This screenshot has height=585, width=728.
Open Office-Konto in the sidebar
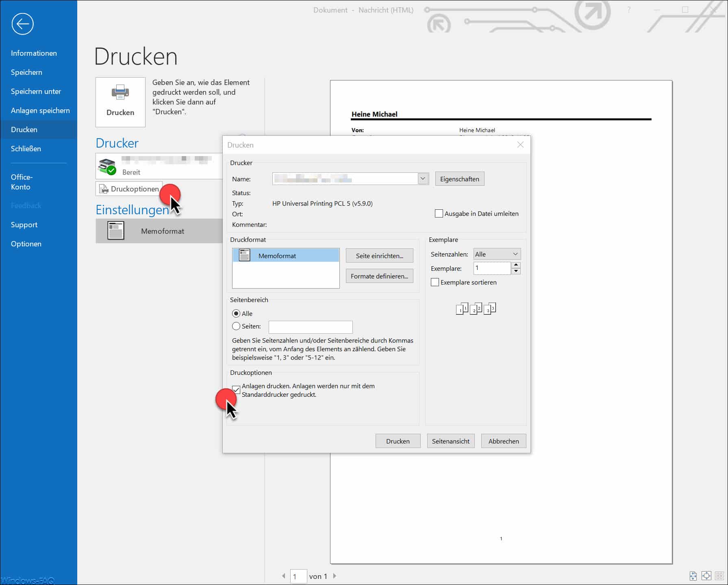pyautogui.click(x=22, y=182)
